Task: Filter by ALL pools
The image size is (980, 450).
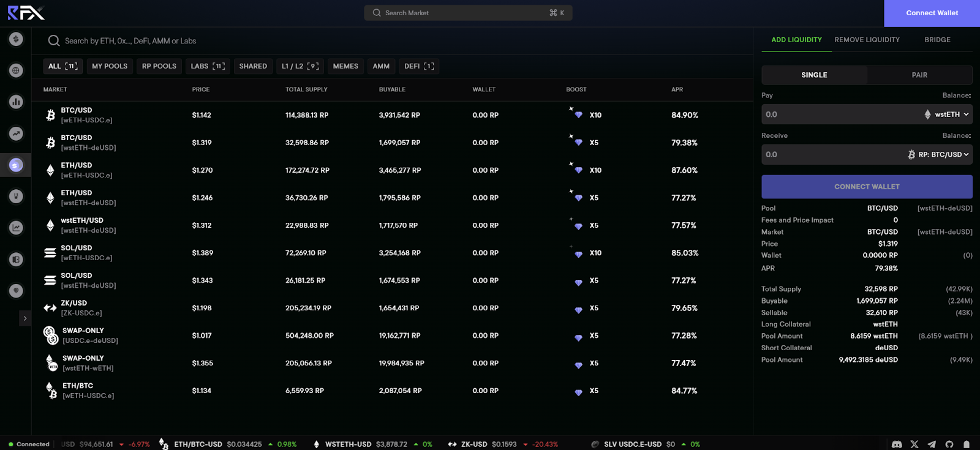Action: tap(63, 66)
